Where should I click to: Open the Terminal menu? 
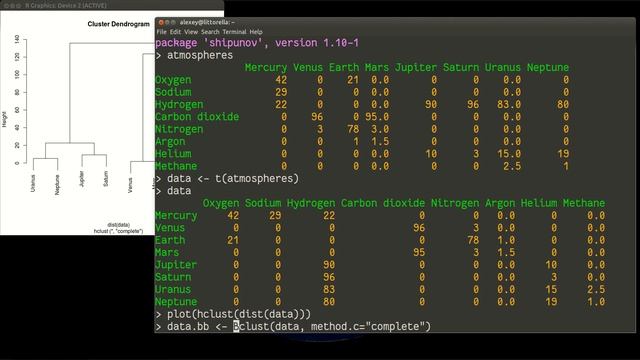(234, 32)
